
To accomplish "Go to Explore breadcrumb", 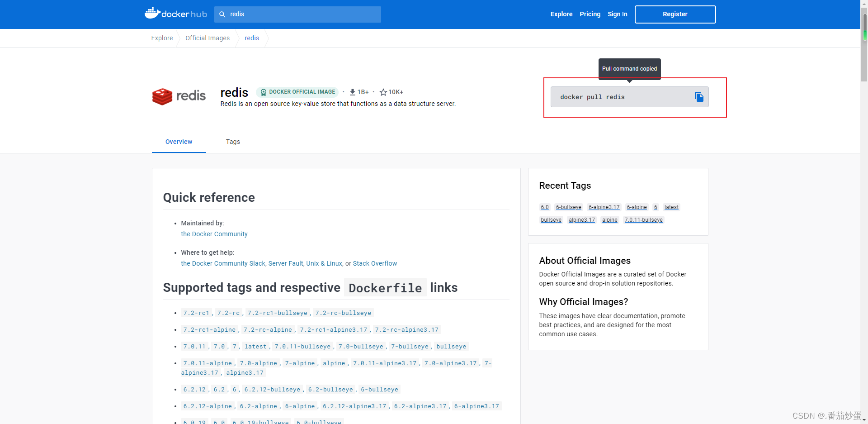I will coord(162,38).
